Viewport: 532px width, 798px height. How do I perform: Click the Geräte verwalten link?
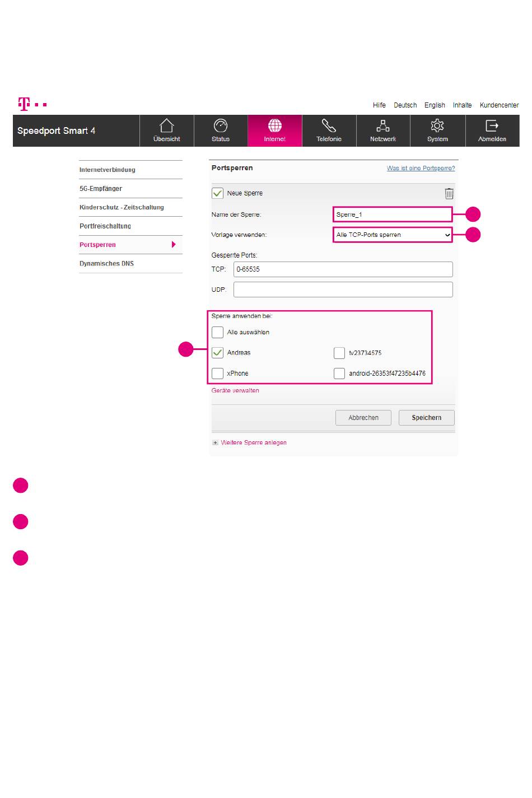pos(235,390)
